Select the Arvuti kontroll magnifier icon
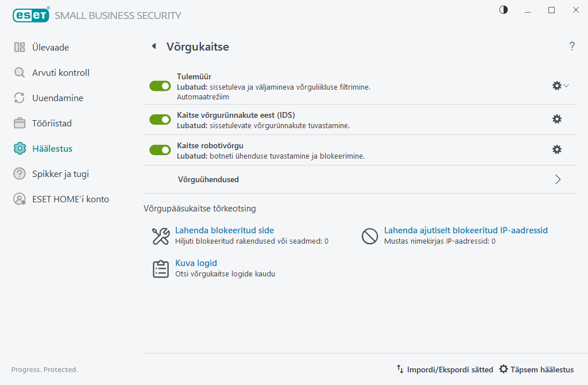588x385 pixels. [x=19, y=72]
